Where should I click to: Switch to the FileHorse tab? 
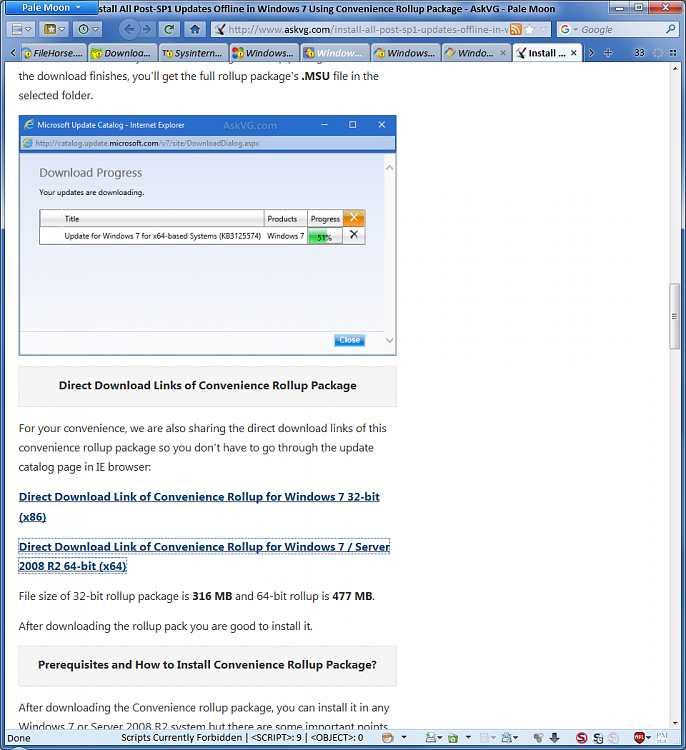(x=54, y=53)
